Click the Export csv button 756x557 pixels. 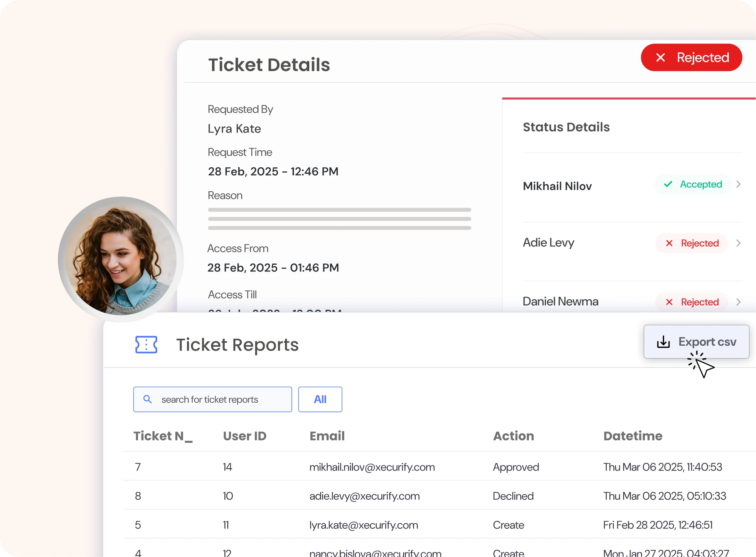tap(697, 342)
